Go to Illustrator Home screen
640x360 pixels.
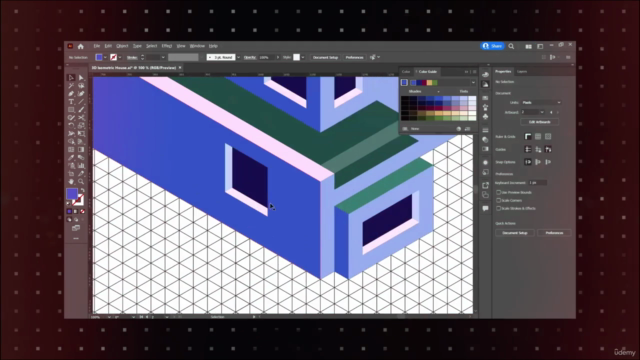click(x=80, y=46)
